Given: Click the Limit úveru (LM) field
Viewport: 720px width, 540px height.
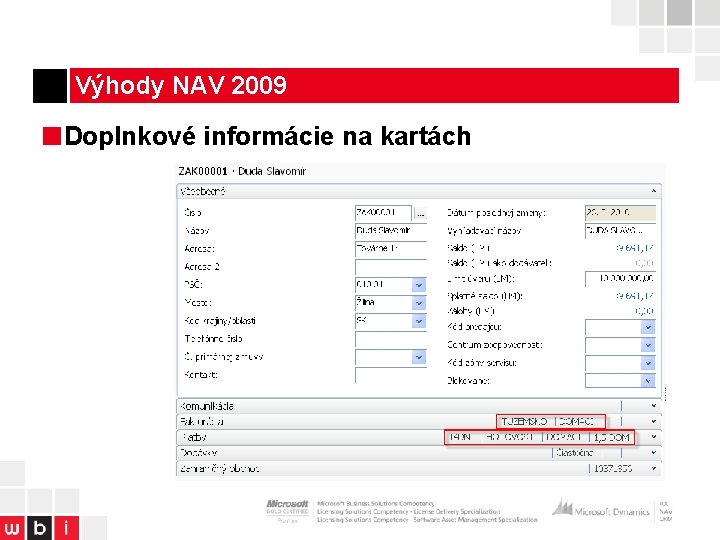Looking at the screenshot, I should (620, 279).
